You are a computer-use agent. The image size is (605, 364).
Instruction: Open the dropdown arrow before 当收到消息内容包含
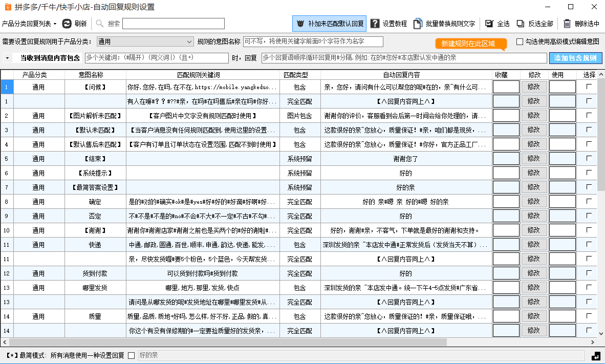pyautogui.click(x=7, y=58)
